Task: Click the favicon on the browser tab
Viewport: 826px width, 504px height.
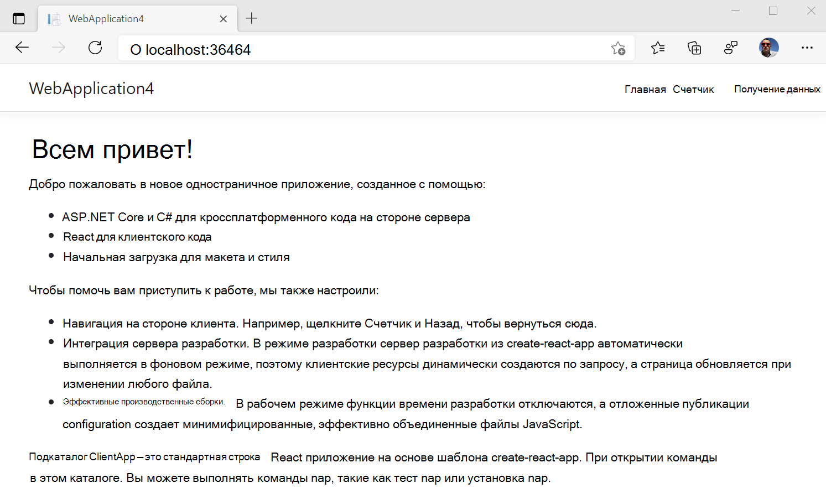Action: (54, 18)
